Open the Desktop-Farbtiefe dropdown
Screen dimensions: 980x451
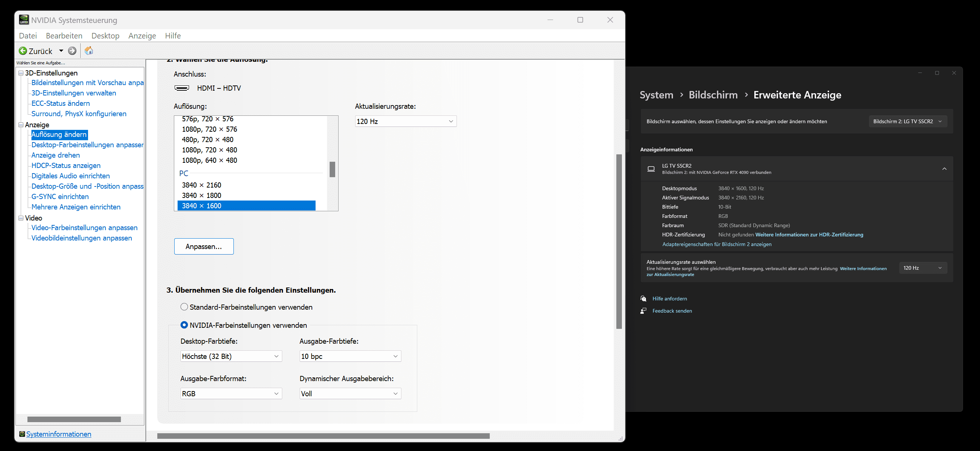click(x=231, y=356)
